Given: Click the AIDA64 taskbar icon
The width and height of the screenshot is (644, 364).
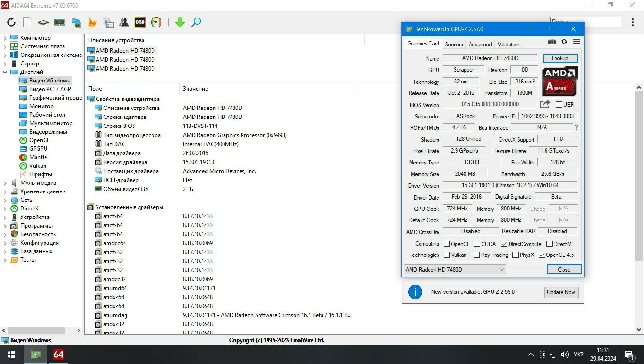Looking at the screenshot, I should pyautogui.click(x=58, y=355).
